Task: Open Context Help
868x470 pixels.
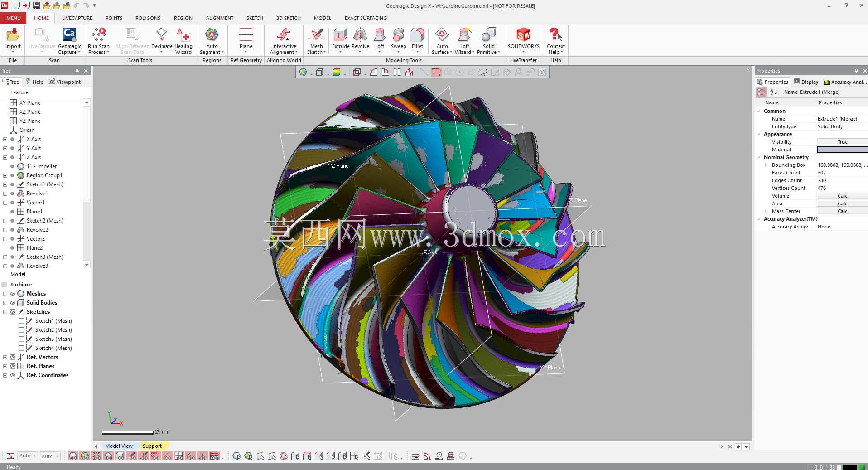Action: (555, 40)
